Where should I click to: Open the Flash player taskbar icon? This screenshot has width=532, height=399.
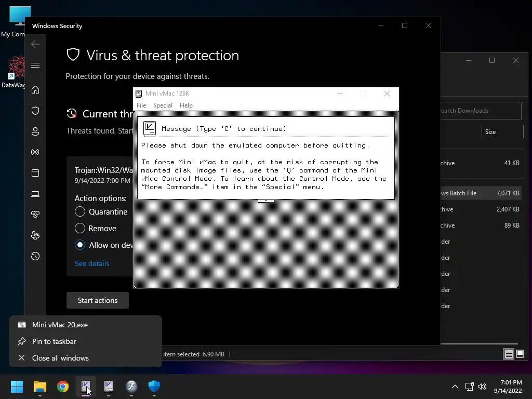[x=131, y=386]
